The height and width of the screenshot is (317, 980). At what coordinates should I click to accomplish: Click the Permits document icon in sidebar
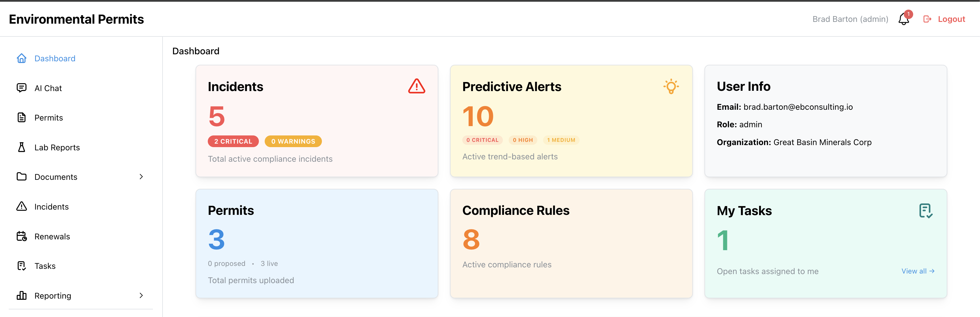[x=22, y=118]
